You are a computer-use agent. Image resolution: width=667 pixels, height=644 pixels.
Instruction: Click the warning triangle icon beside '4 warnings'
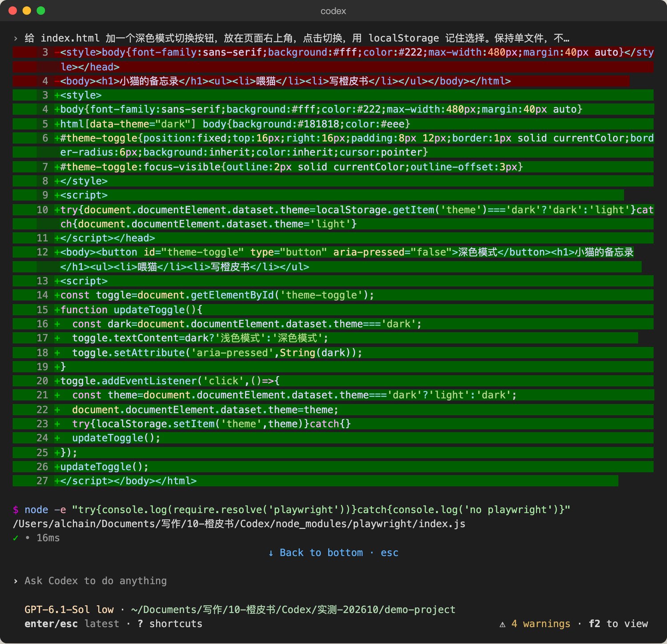[502, 624]
